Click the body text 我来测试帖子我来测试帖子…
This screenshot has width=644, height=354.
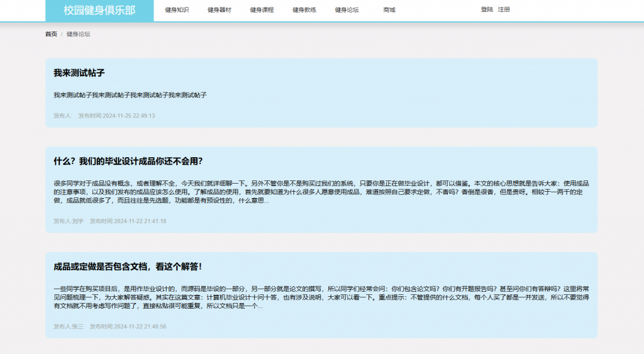[x=130, y=96]
